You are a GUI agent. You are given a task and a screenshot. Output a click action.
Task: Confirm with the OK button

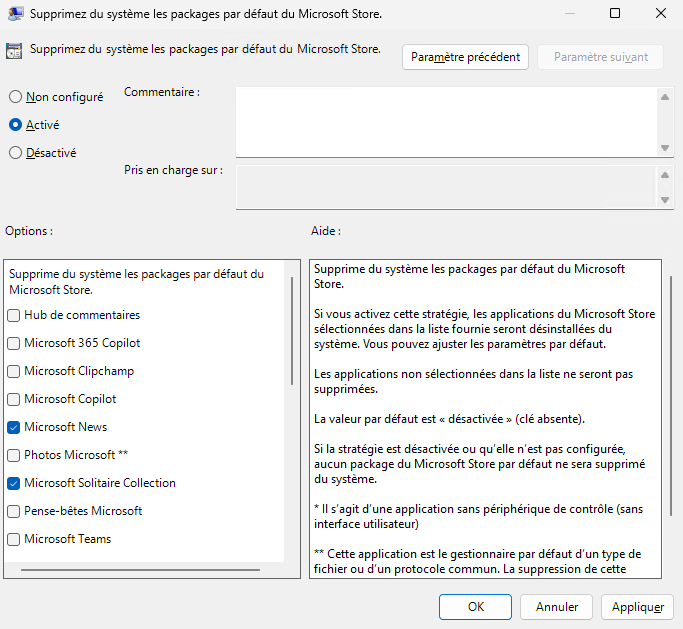475,607
